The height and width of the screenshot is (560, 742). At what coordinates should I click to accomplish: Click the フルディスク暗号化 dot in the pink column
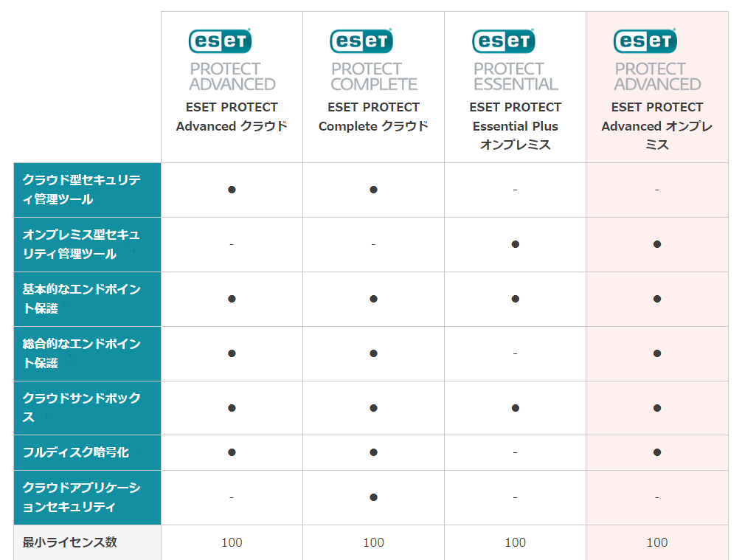(x=657, y=452)
